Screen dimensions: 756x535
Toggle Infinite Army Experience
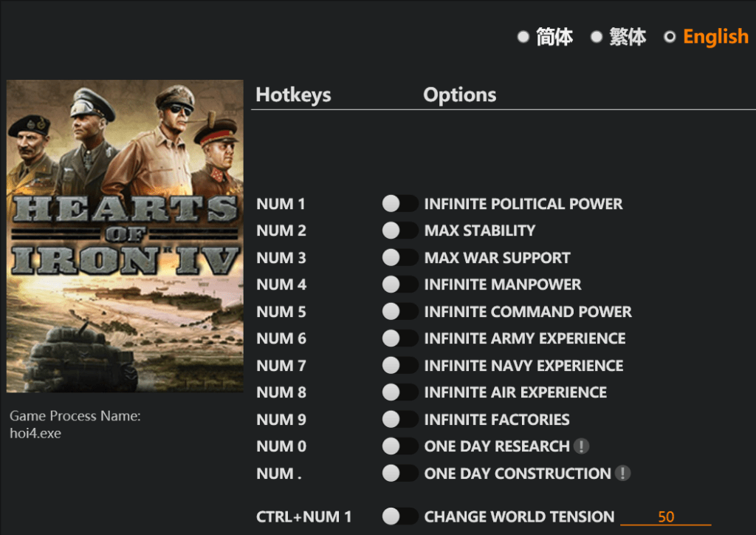point(400,338)
